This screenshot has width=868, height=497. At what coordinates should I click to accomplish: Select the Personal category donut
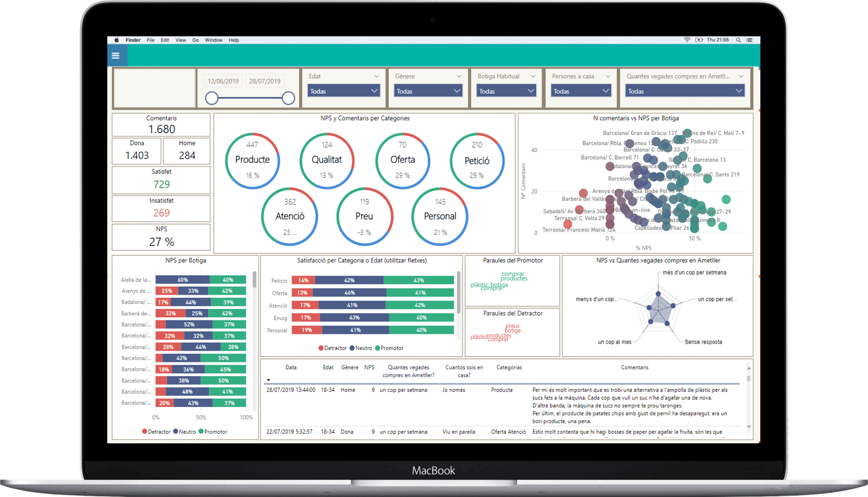(x=440, y=216)
